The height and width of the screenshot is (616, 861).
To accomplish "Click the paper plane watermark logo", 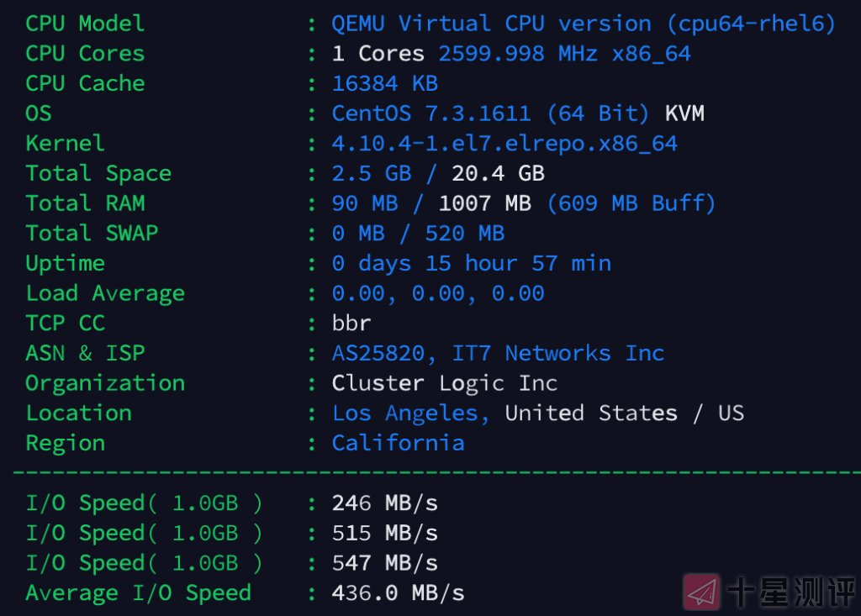I will tap(701, 591).
